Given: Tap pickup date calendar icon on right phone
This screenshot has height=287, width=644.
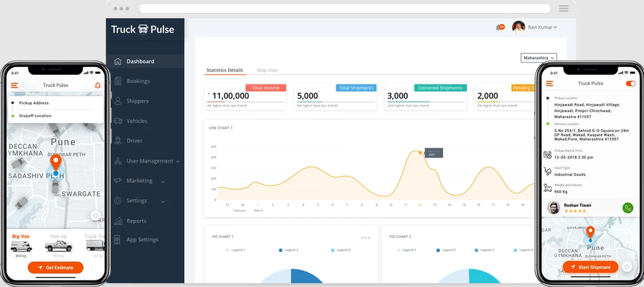Looking at the screenshot, I should pyautogui.click(x=547, y=155).
